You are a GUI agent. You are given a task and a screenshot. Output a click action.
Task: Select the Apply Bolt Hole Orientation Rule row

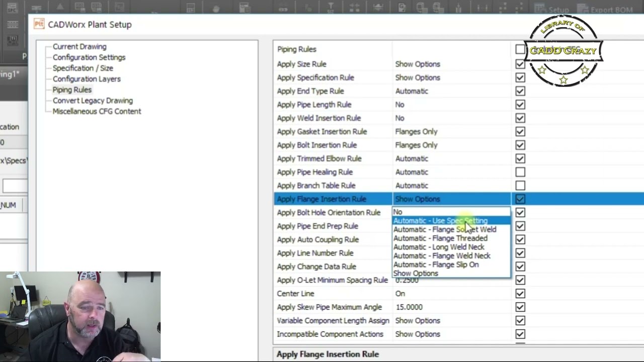click(329, 213)
